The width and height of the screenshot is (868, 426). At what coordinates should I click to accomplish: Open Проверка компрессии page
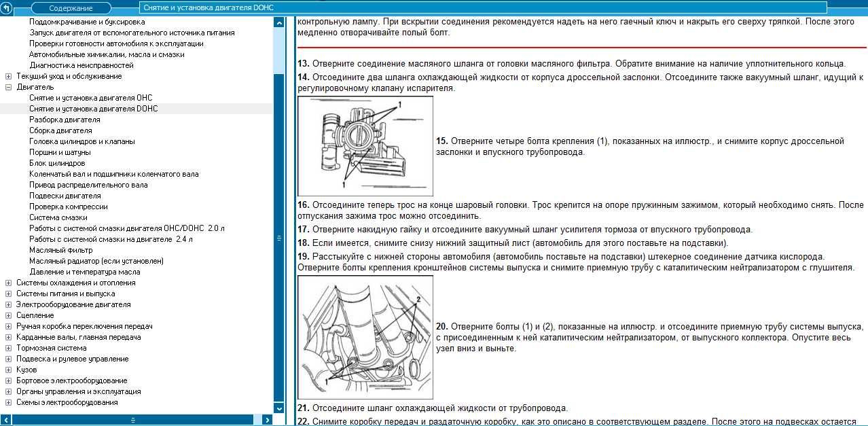point(69,207)
